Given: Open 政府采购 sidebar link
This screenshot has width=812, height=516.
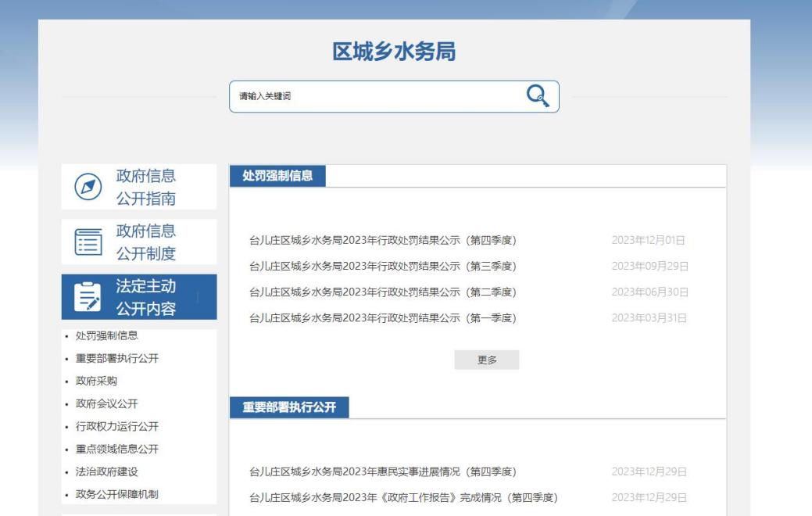Looking at the screenshot, I should coord(96,382).
